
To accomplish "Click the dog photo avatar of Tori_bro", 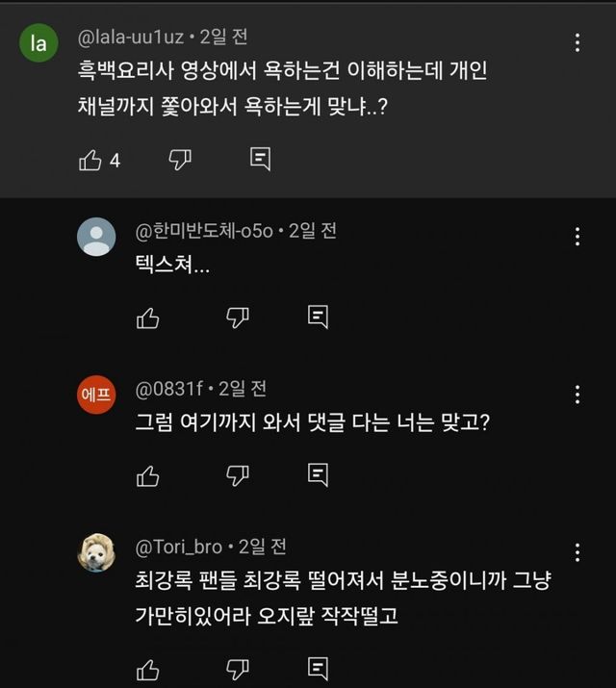I will point(96,552).
